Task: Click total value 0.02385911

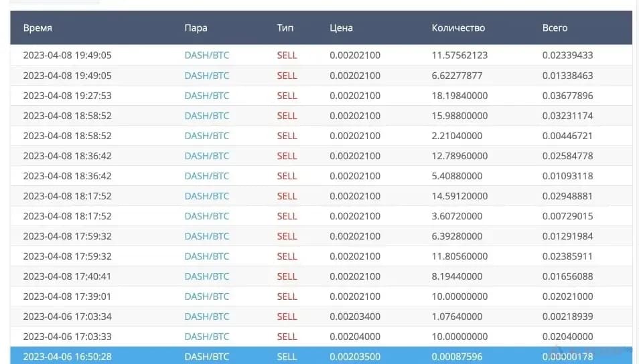Action: click(567, 256)
